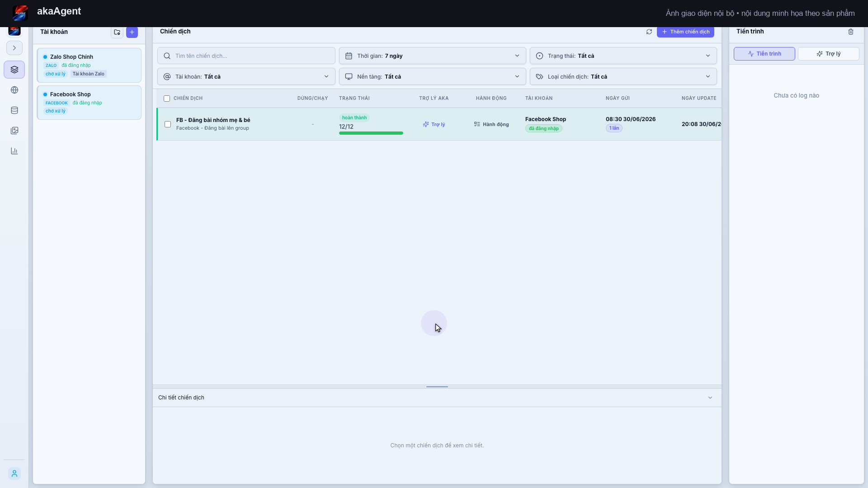Click chờ xử lý tag under Facebook Shop
Screen dimensions: 868x488
[x=56, y=111]
